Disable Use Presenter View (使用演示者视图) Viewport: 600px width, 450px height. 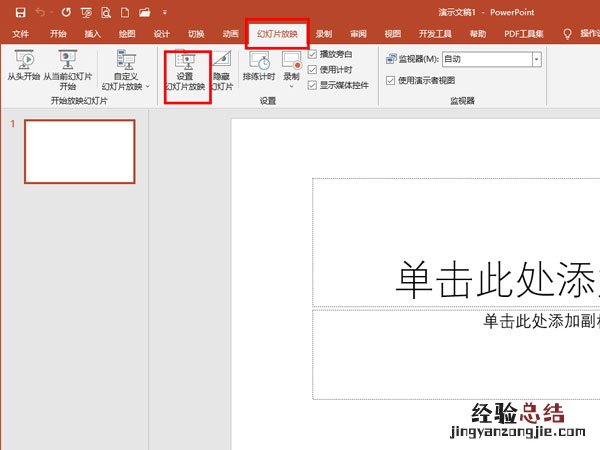[391, 80]
